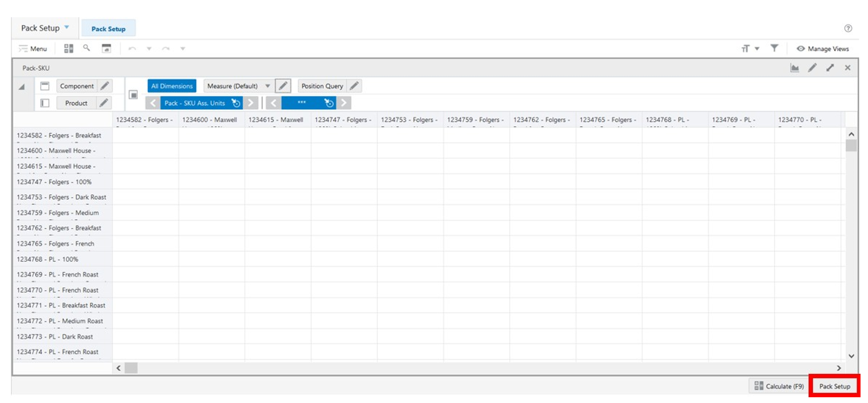Open the Pack Setup dropdown at top left
Screen dimensions: 868x403
point(67,28)
